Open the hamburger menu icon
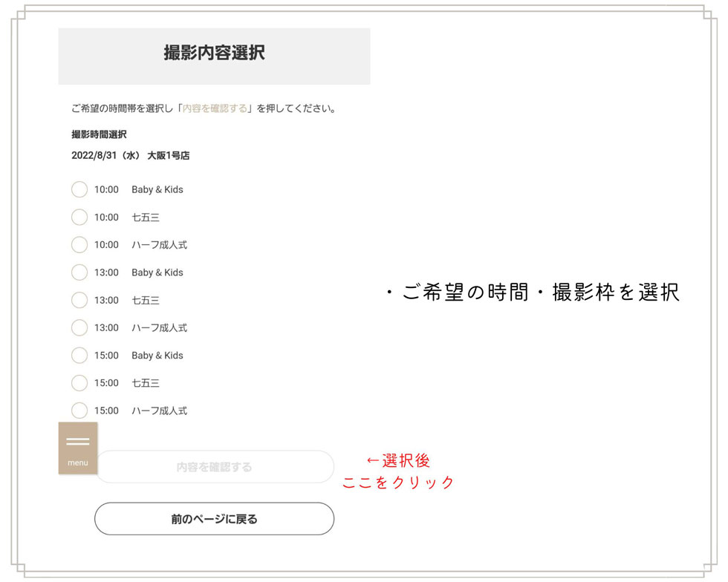This screenshot has width=728, height=582. tap(78, 447)
